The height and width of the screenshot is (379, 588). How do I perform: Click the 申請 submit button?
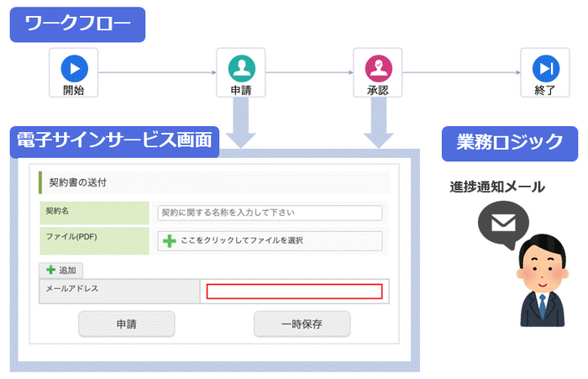(x=126, y=324)
